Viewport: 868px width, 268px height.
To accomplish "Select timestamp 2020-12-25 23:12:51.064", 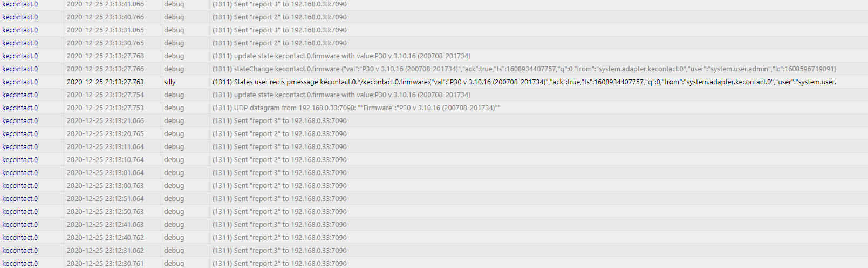I will [105, 199].
